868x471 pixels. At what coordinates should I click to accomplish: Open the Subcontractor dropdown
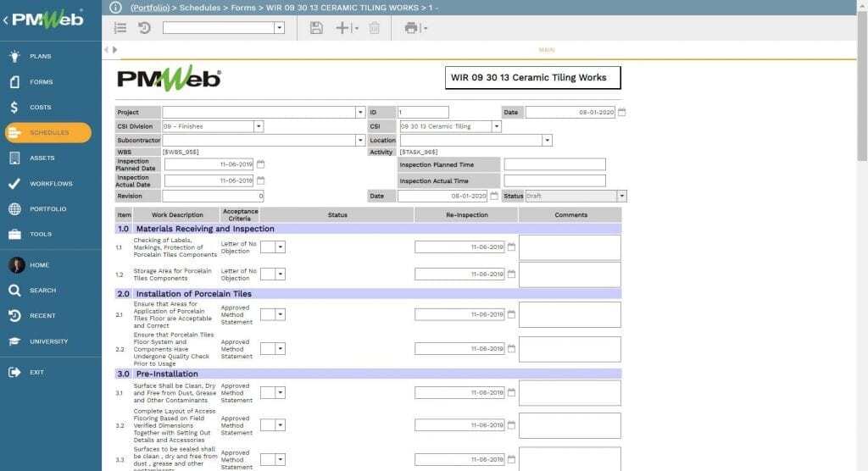tap(359, 141)
